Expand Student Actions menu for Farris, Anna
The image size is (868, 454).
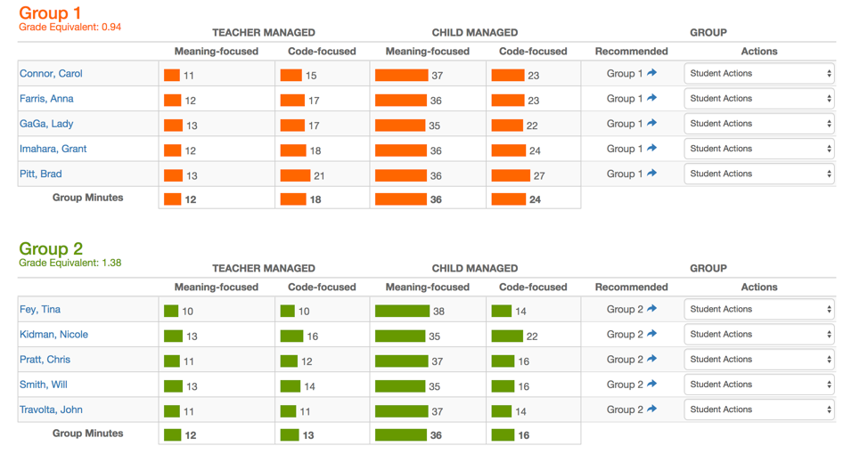click(x=759, y=99)
